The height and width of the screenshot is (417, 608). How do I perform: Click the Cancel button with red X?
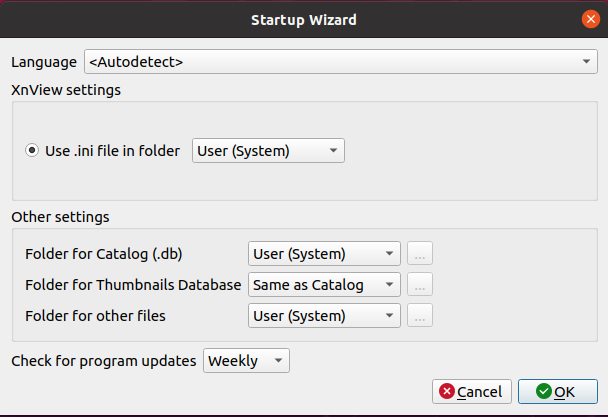click(472, 391)
